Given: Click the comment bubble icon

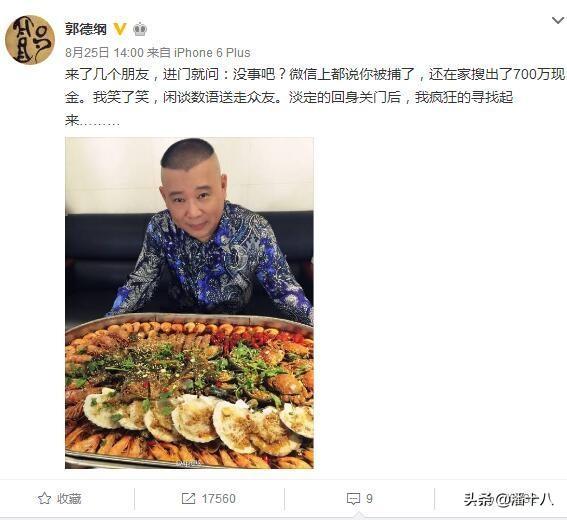Looking at the screenshot, I should pyautogui.click(x=353, y=499).
